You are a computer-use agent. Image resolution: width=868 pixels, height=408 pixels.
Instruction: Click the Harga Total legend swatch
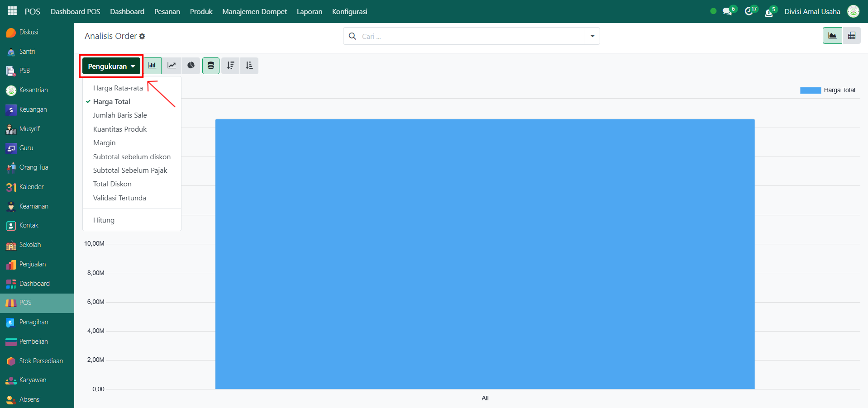tap(810, 90)
